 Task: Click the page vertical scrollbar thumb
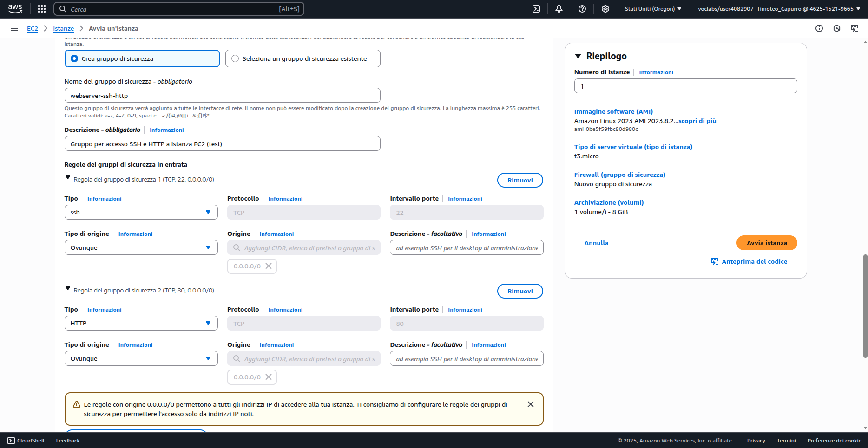point(865,306)
